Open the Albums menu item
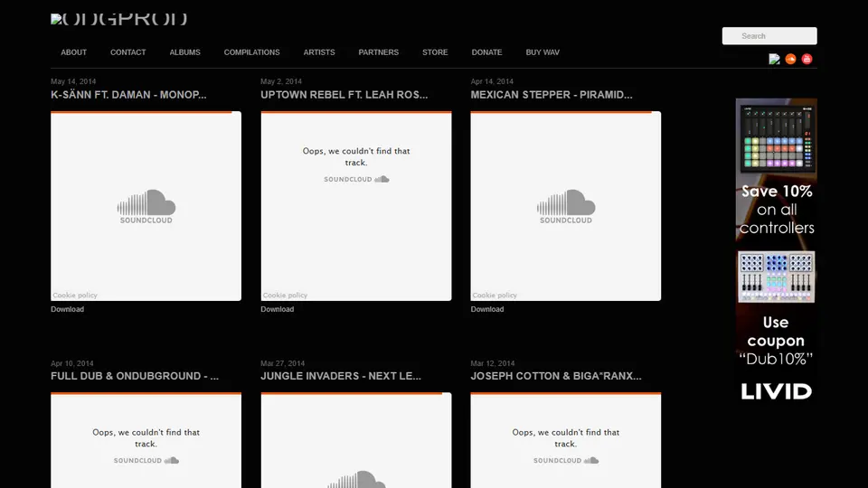The height and width of the screenshot is (488, 868). (184, 52)
